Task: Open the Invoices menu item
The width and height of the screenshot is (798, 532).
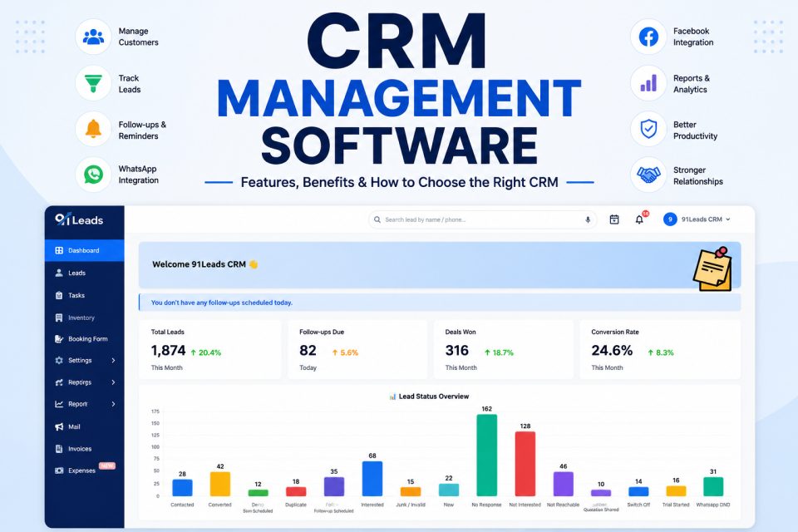Action: [85, 449]
